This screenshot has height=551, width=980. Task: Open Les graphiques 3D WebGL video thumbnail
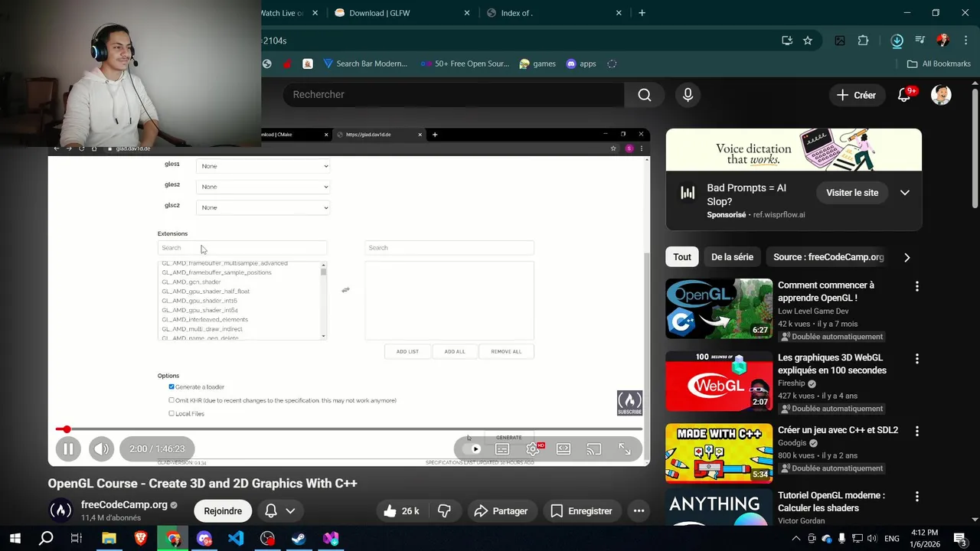[x=719, y=381]
